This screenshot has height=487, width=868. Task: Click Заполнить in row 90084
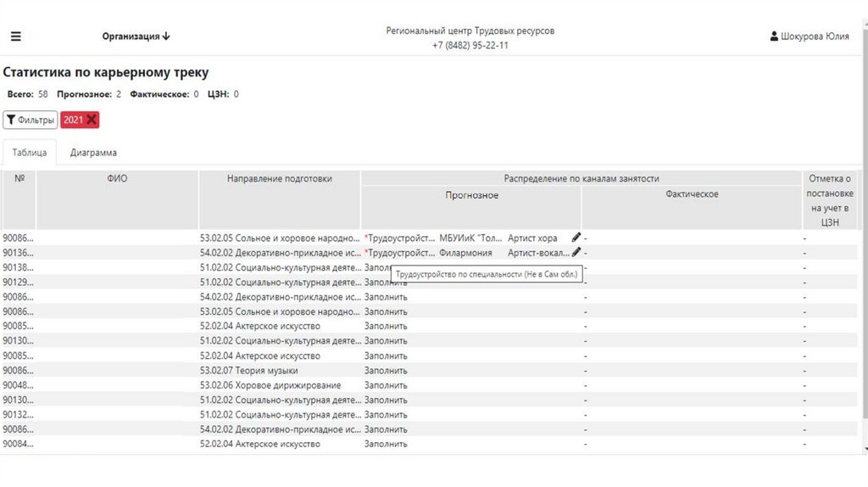tap(386, 444)
